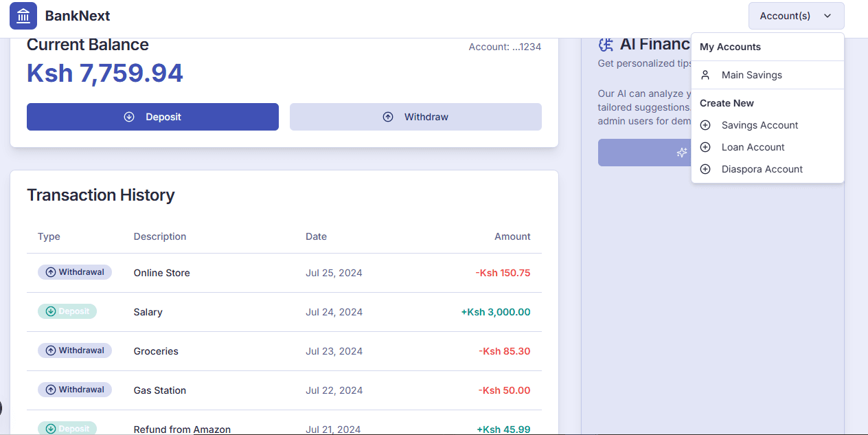This screenshot has width=868, height=435.
Task: Select Main Savings from My Accounts
Action: (751, 75)
